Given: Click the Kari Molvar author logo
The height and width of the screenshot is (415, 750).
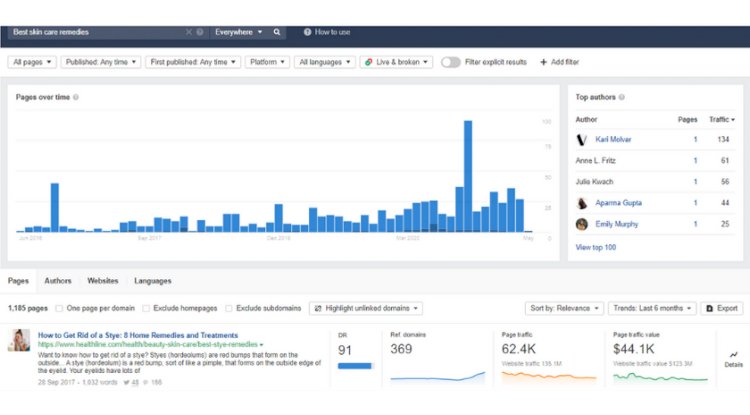Looking at the screenshot, I should pos(582,140).
